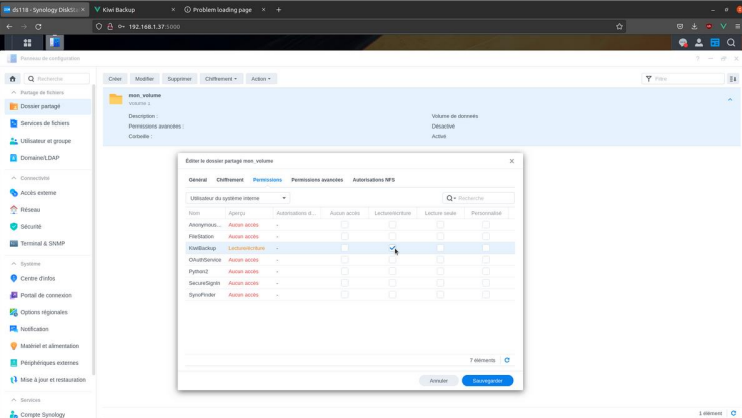Click the Supprimer button
This screenshot has width=742, height=418.
(x=179, y=79)
